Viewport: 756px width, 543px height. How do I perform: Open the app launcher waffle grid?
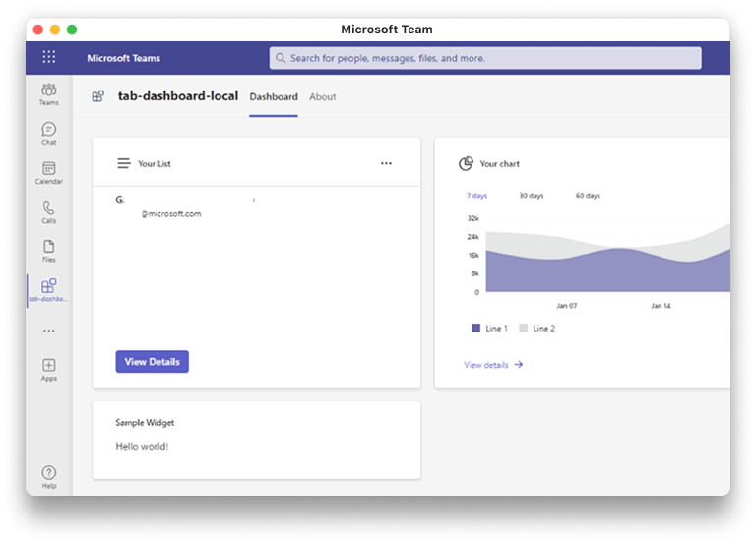point(48,57)
